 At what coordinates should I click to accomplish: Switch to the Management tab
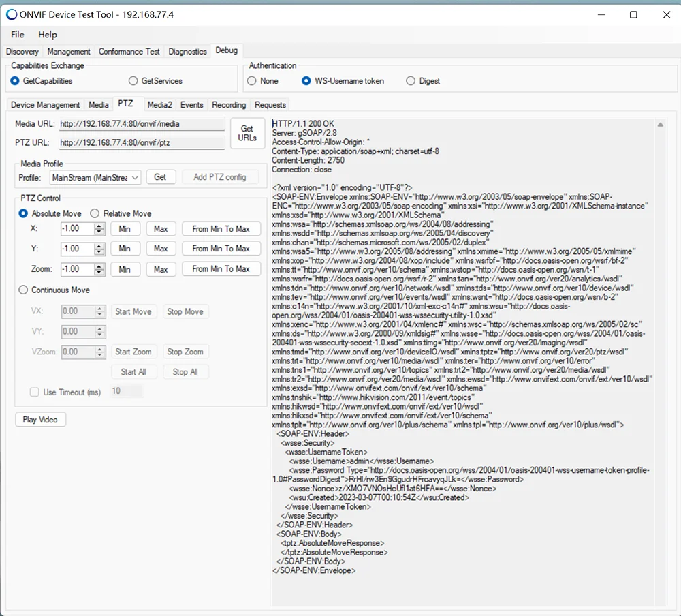point(69,51)
